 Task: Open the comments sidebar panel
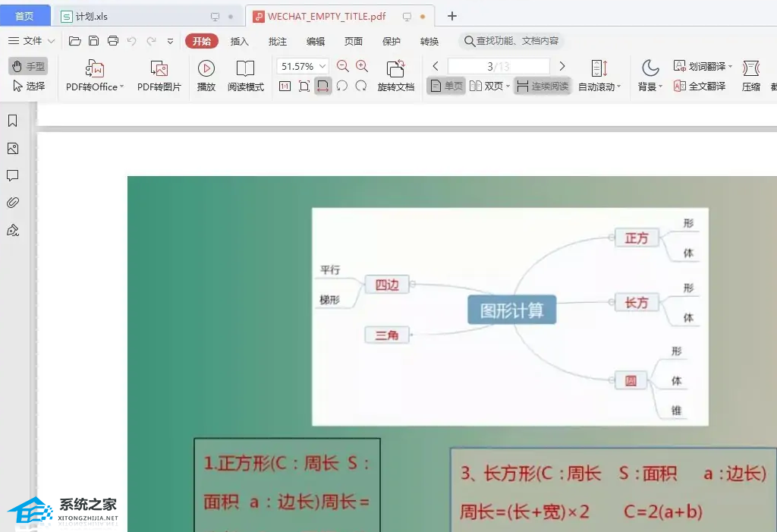(x=13, y=175)
